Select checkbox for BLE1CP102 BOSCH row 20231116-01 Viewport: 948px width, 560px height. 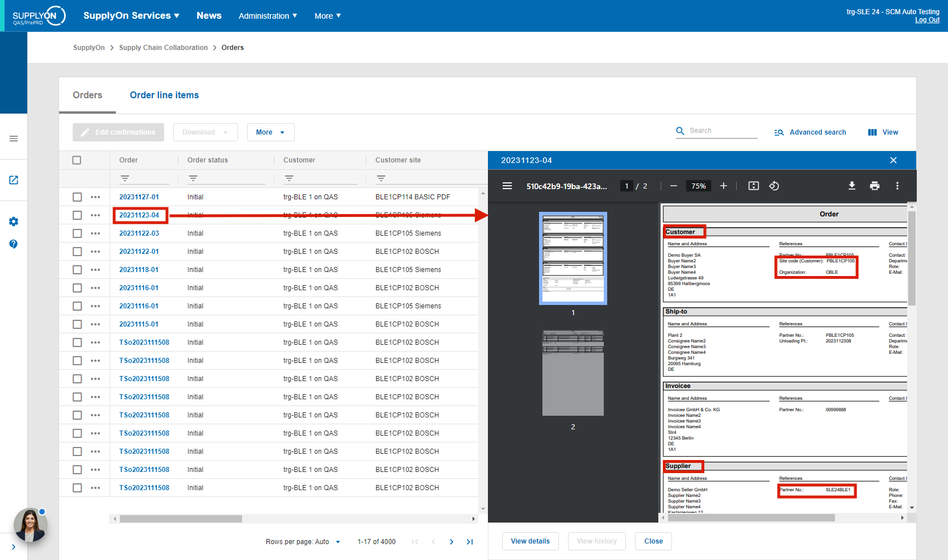point(77,288)
